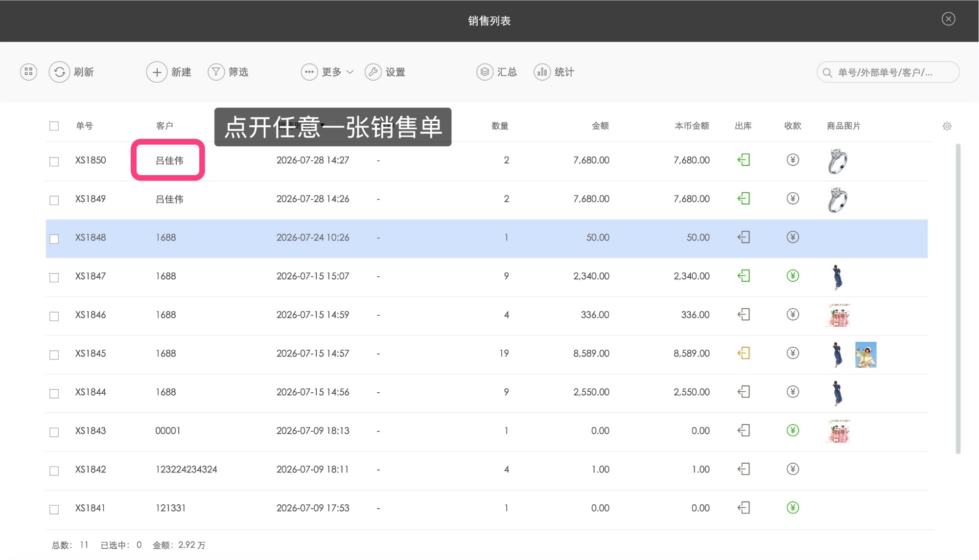The height and width of the screenshot is (560, 979).
Task: Click amount 8,589.00 in 金额 column
Action: coord(591,354)
